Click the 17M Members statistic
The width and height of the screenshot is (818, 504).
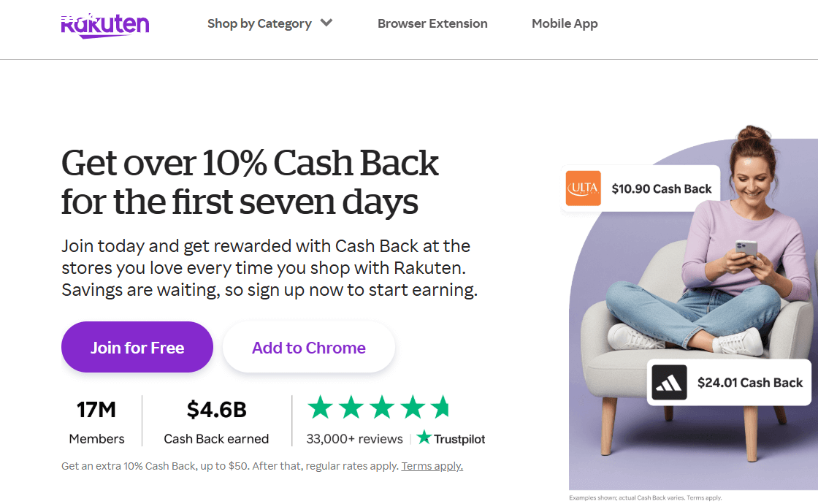[96, 422]
